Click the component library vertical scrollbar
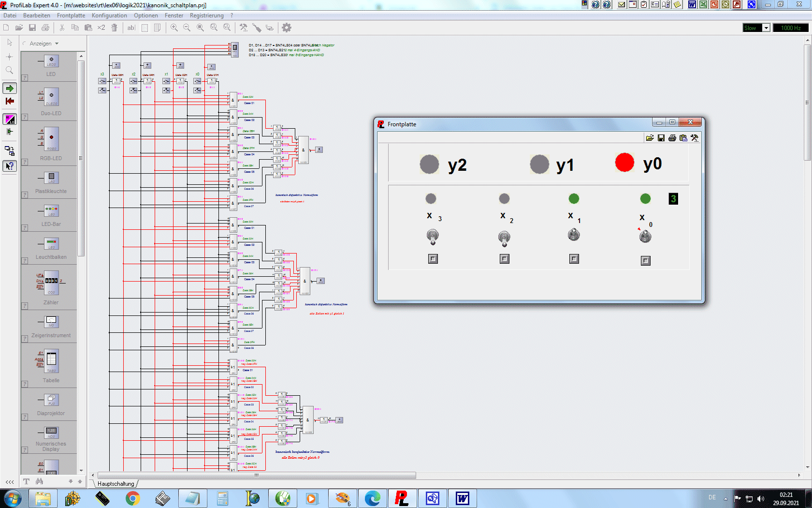The height and width of the screenshot is (508, 812). (x=81, y=157)
